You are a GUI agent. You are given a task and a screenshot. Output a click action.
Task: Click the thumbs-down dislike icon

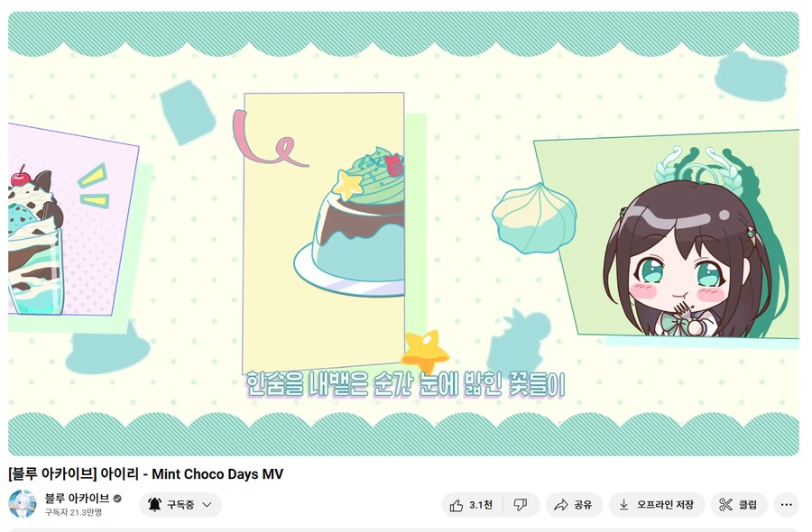(x=520, y=505)
